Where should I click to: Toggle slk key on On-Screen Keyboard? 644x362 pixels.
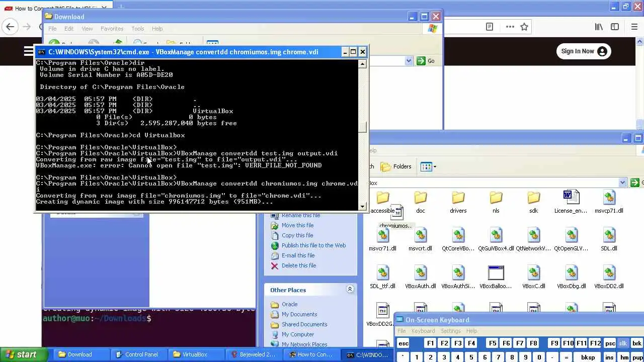[x=623, y=343]
